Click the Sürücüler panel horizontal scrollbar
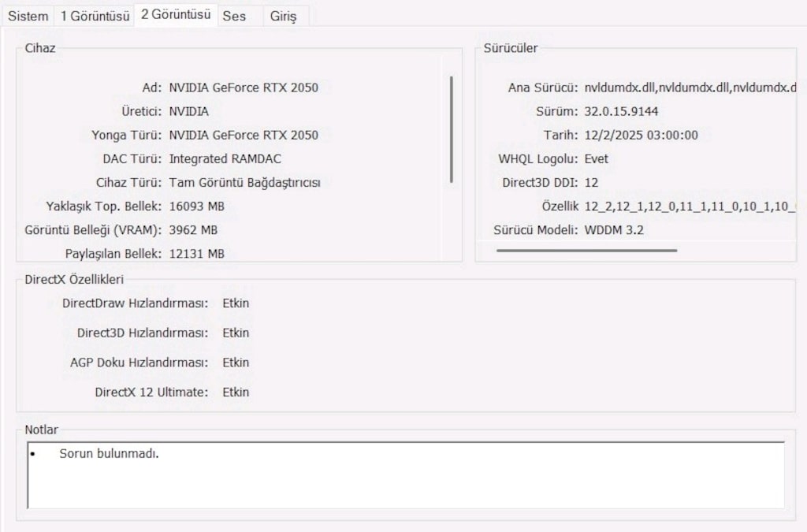The width and height of the screenshot is (807, 532). coord(586,251)
